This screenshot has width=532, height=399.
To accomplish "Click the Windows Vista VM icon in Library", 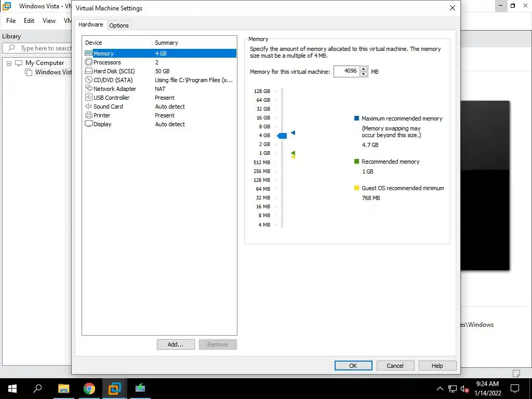I will 29,72.
